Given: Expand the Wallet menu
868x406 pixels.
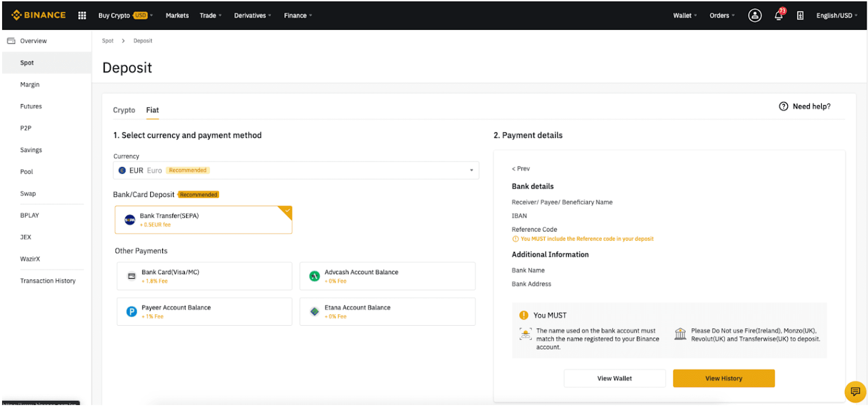Looking at the screenshot, I should [685, 15].
